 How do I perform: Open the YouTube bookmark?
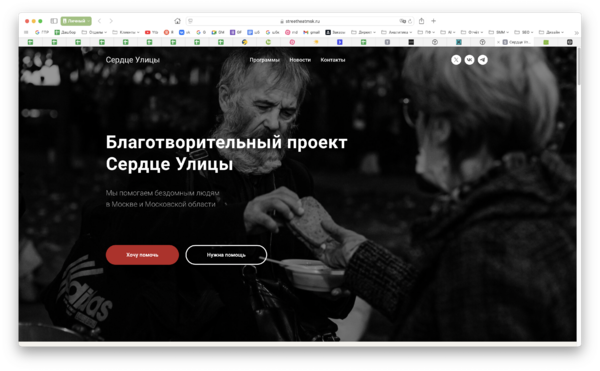[152, 33]
